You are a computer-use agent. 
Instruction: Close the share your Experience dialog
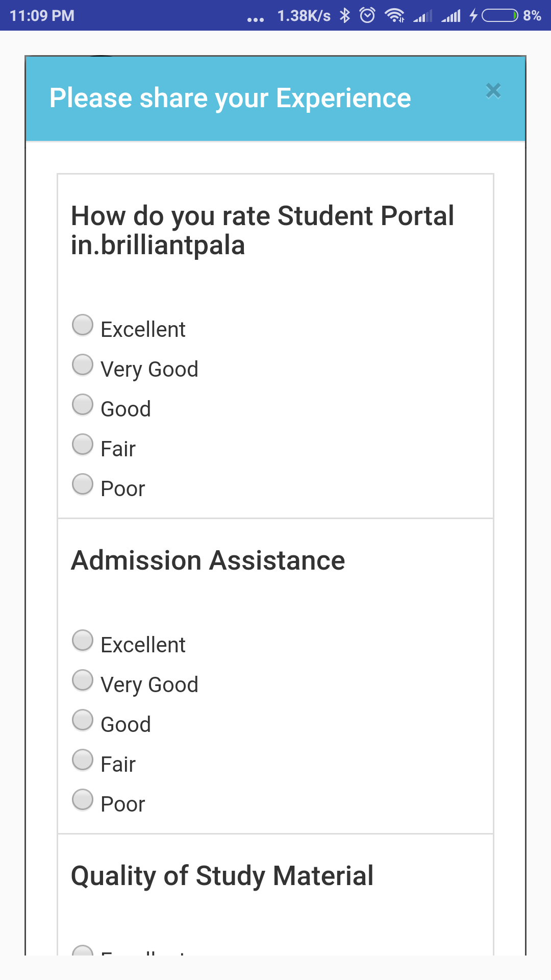click(x=493, y=91)
